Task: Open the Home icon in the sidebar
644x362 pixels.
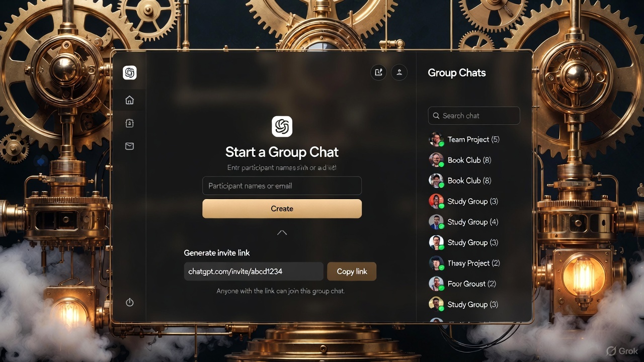Action: 129,100
